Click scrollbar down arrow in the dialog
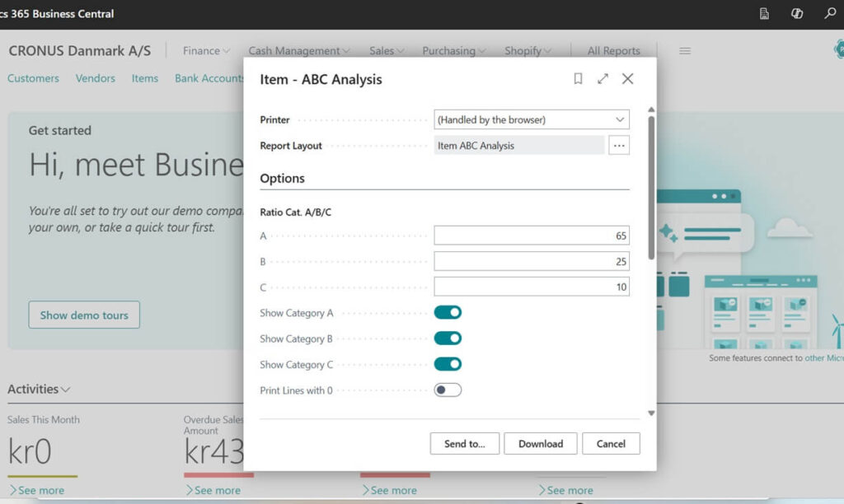 click(651, 413)
